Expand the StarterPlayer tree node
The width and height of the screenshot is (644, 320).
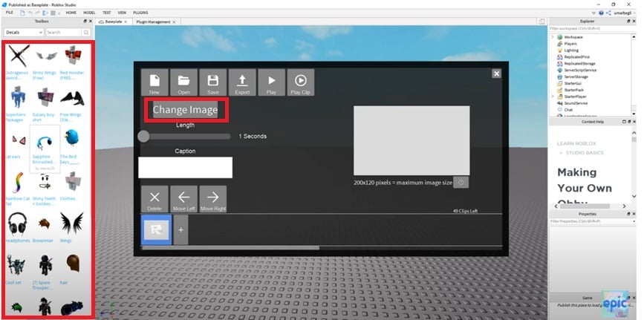tap(553, 97)
